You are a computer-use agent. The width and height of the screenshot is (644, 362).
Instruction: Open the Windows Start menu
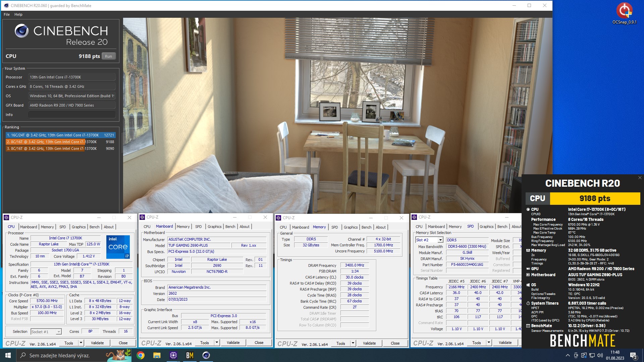click(x=8, y=355)
